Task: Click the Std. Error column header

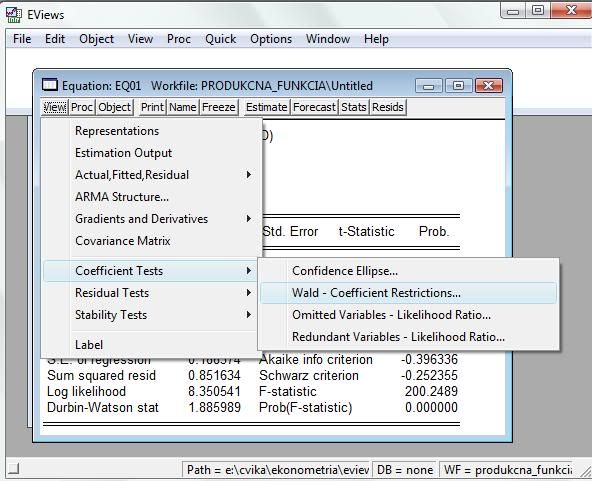Action: (290, 231)
